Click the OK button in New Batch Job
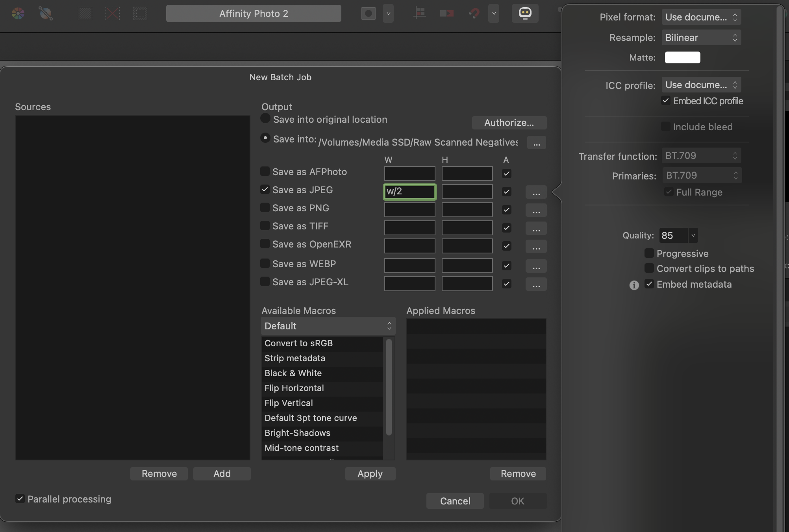 tap(518, 501)
